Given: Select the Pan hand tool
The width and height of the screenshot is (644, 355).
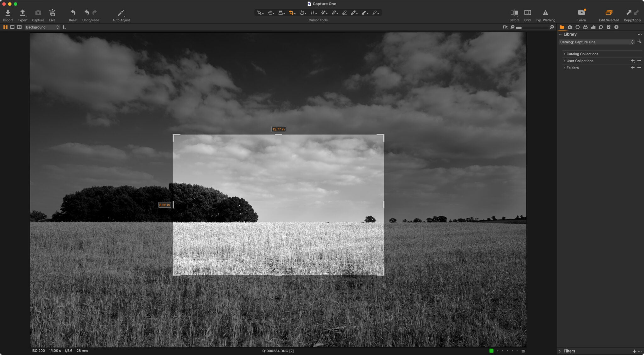Looking at the screenshot, I should pos(270,13).
